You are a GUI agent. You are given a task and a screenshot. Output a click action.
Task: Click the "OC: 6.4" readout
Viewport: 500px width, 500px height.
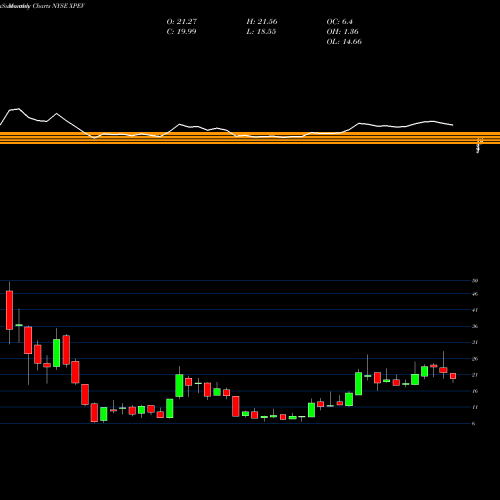340,22
